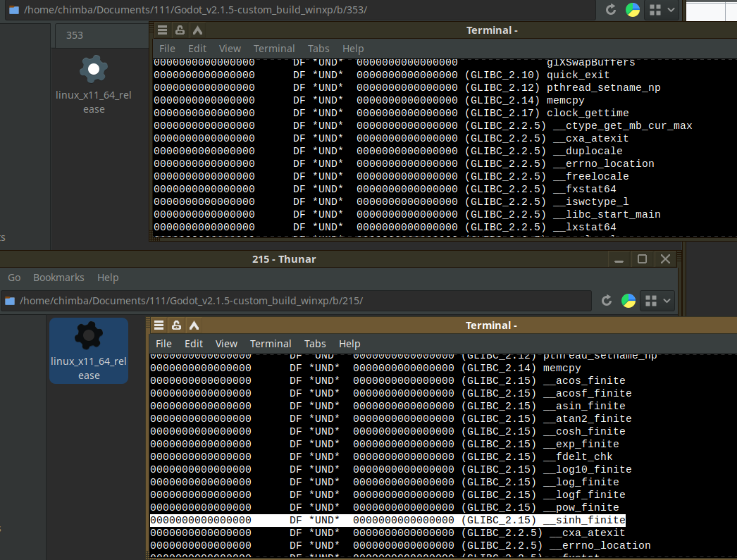
Task: Open Help menu in the 215 Thunar window
Action: pos(108,278)
